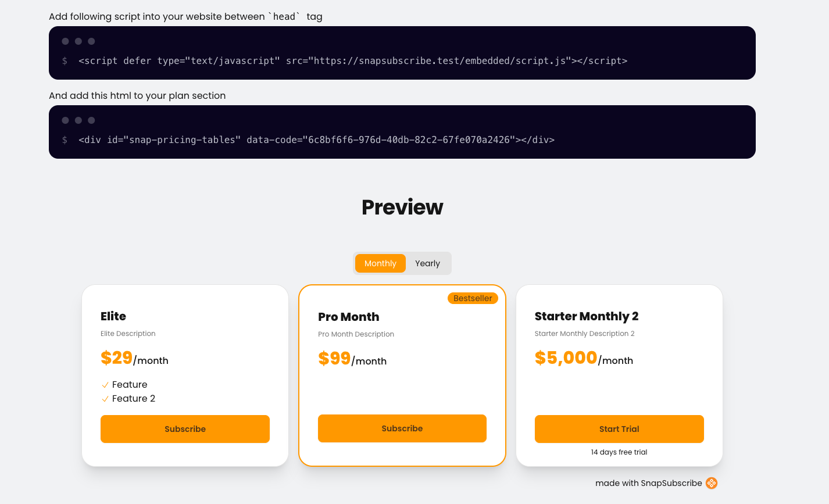Start Trial for Starter Monthly 2
Viewport: 829px width, 504px height.
coord(619,429)
